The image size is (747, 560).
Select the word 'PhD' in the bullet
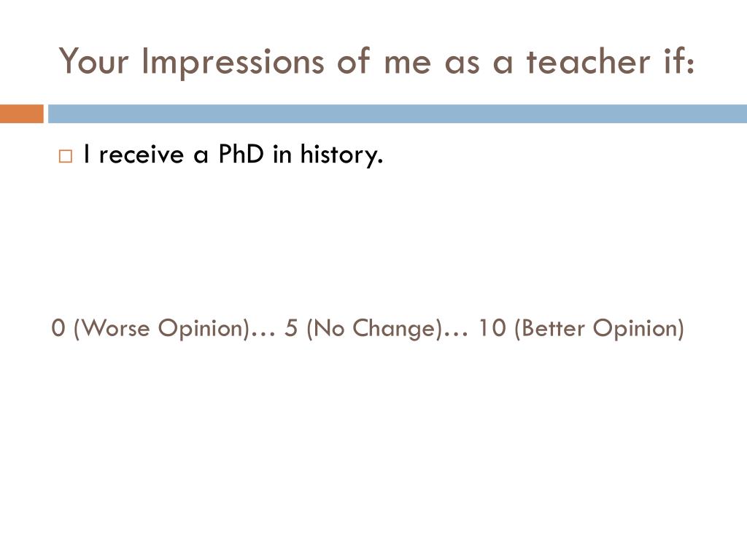(x=241, y=153)
